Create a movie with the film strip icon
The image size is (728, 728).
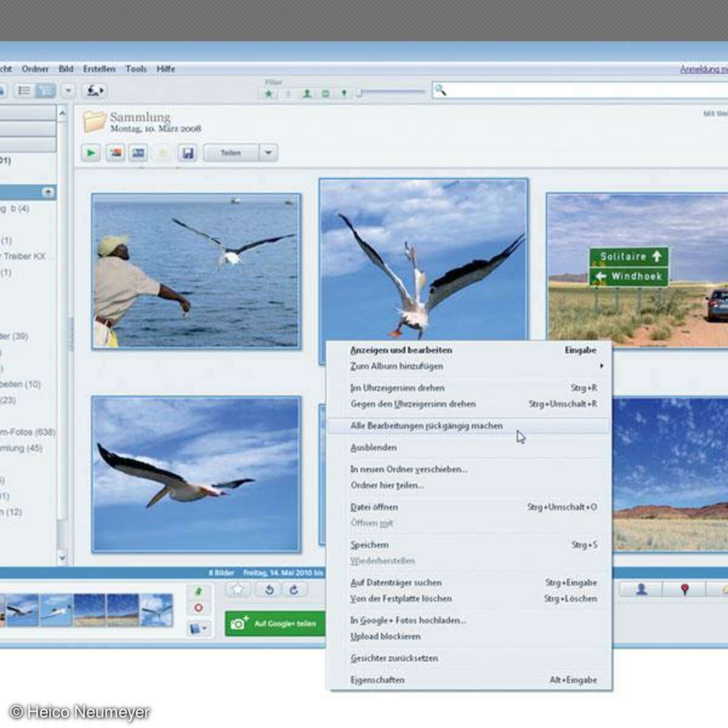[138, 152]
